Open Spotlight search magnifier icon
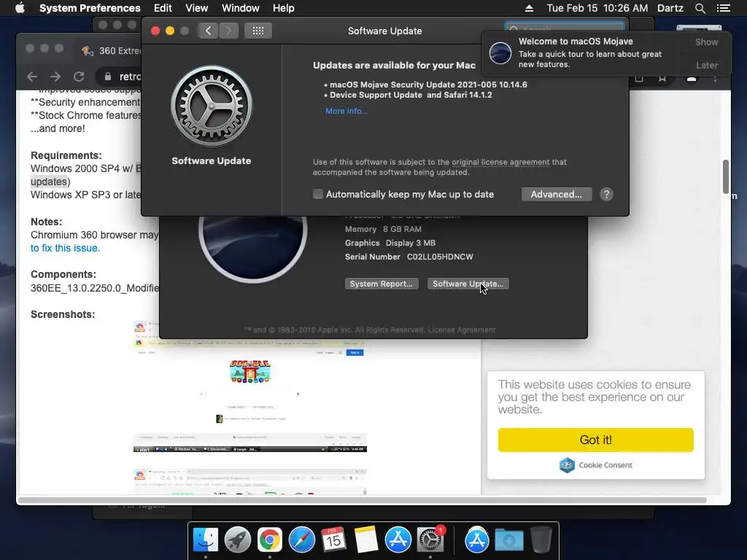The image size is (747, 560). 700,8
